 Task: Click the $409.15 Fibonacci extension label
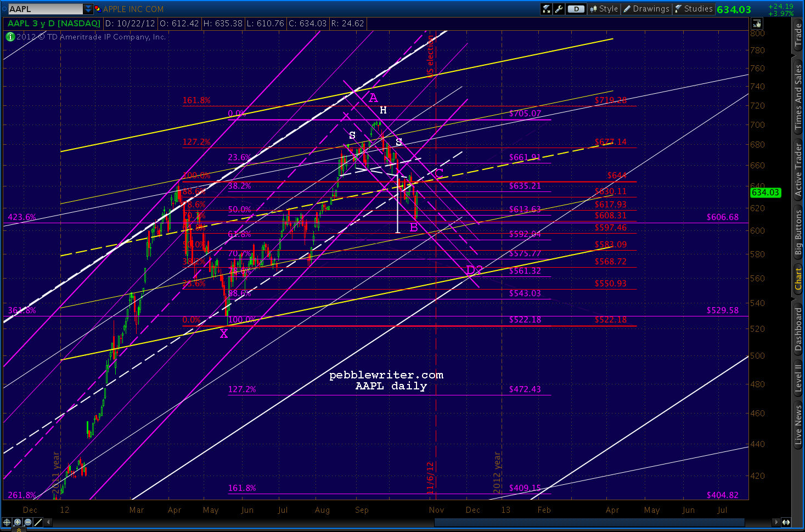click(x=525, y=488)
